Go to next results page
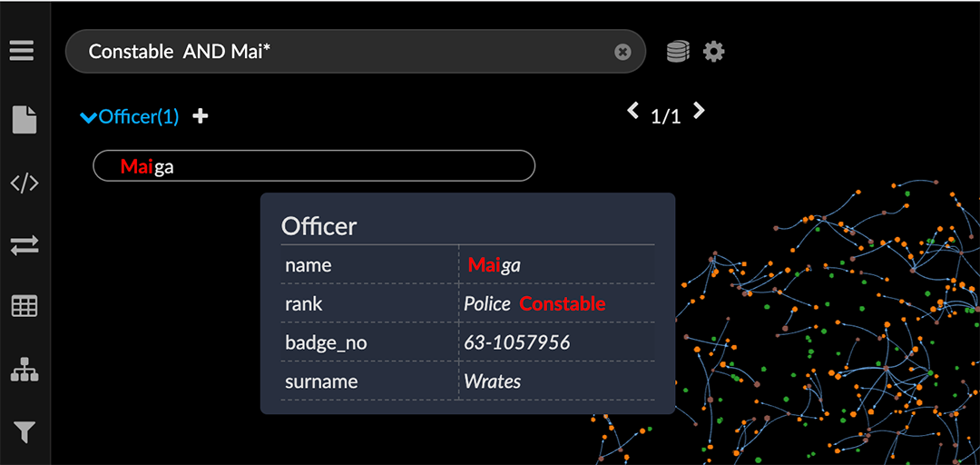Screen dimensions: 980x465 click(698, 111)
